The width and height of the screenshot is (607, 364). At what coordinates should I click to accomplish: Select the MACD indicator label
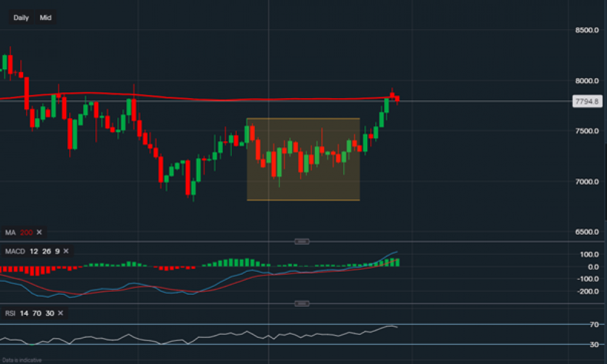pyautogui.click(x=15, y=251)
